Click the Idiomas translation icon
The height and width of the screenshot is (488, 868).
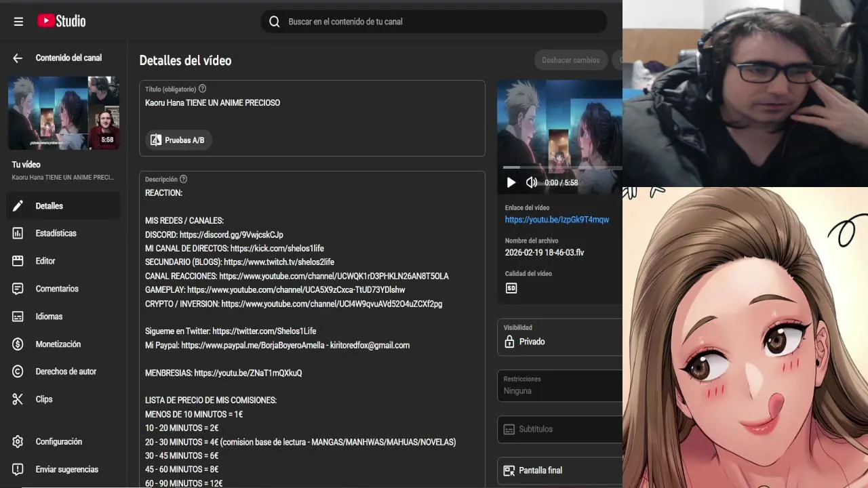click(x=18, y=317)
